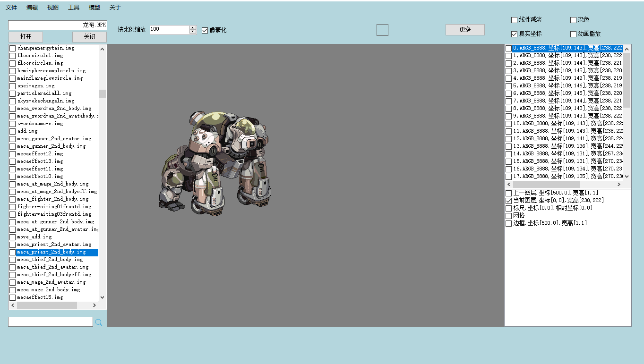The image size is (644, 364).
Task: Click the color swatch box above canvas
Action: click(x=382, y=30)
